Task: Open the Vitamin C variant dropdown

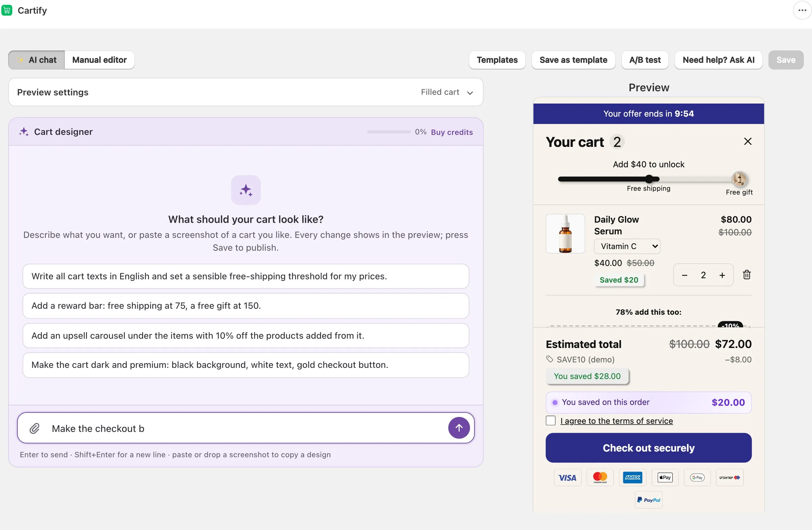Action: 627,246
